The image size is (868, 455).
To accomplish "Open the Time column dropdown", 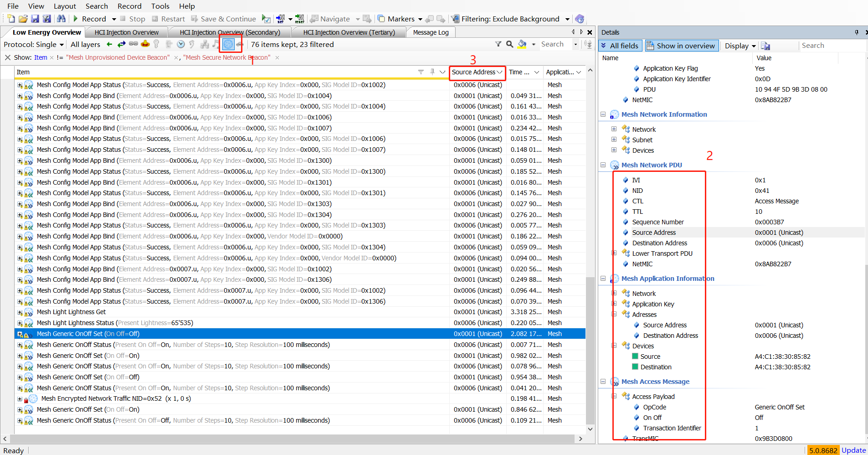I will [x=537, y=72].
